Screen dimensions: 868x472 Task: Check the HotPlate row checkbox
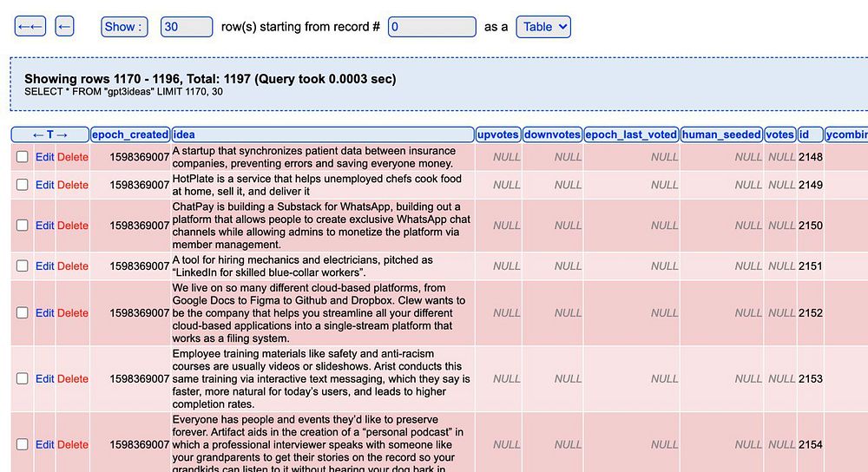coord(23,185)
